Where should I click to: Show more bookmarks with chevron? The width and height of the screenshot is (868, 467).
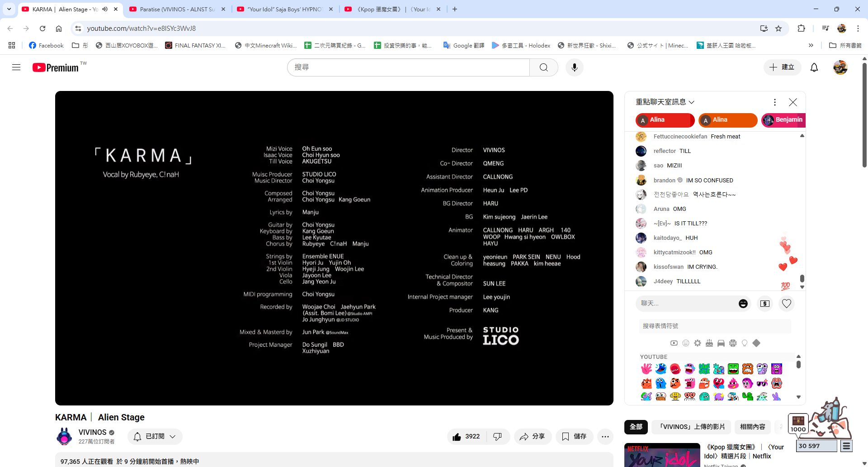[811, 45]
